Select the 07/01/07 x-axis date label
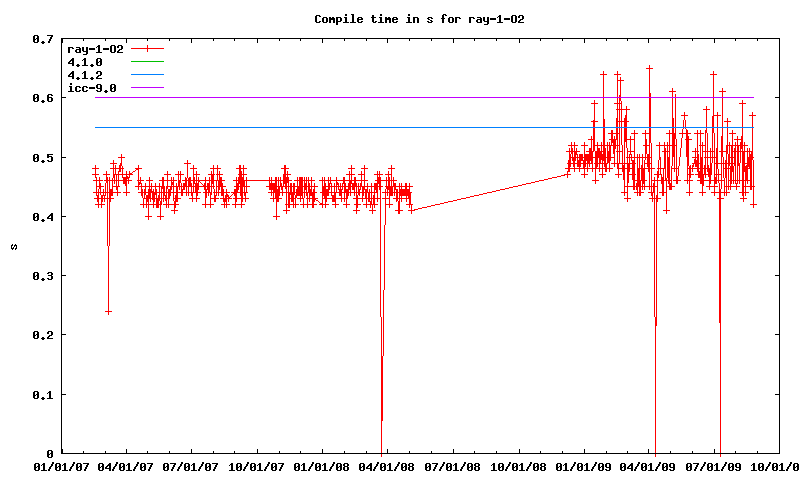 (x=191, y=467)
